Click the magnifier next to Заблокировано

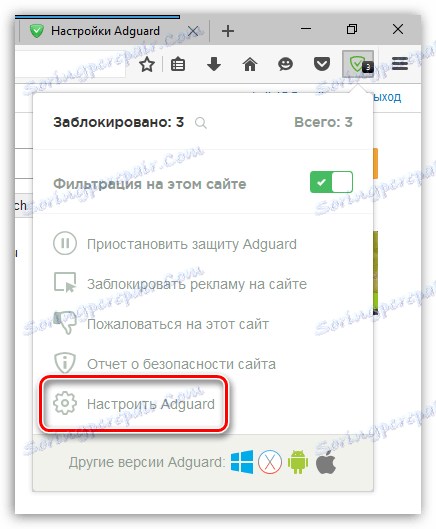click(x=201, y=123)
